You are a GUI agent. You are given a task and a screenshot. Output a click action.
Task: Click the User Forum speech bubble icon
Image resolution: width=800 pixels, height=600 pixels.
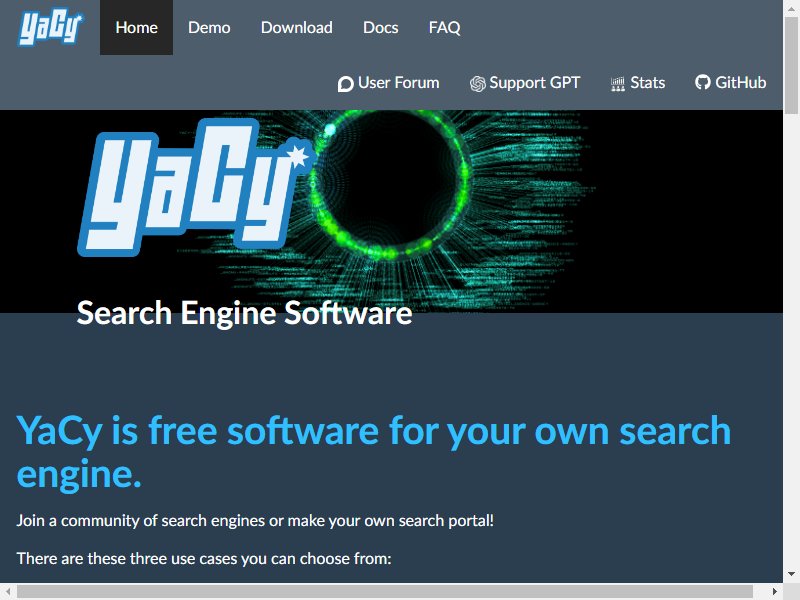(x=345, y=84)
